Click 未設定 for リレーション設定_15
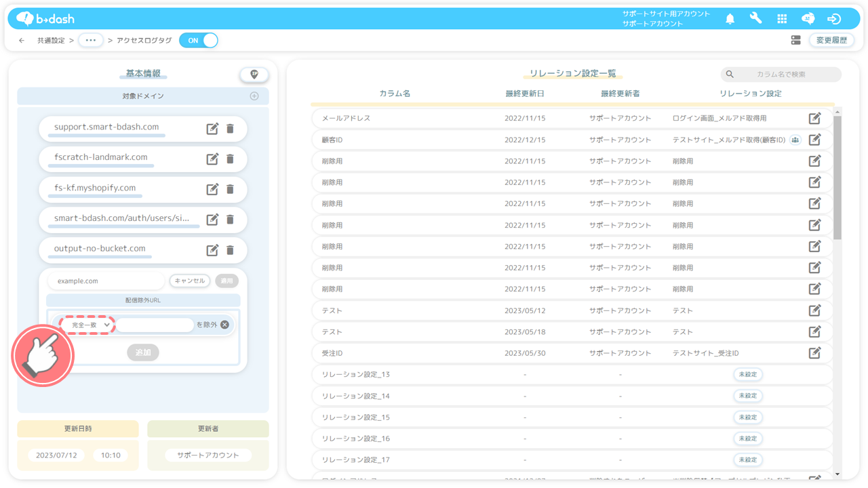868x488 pixels. click(x=747, y=417)
